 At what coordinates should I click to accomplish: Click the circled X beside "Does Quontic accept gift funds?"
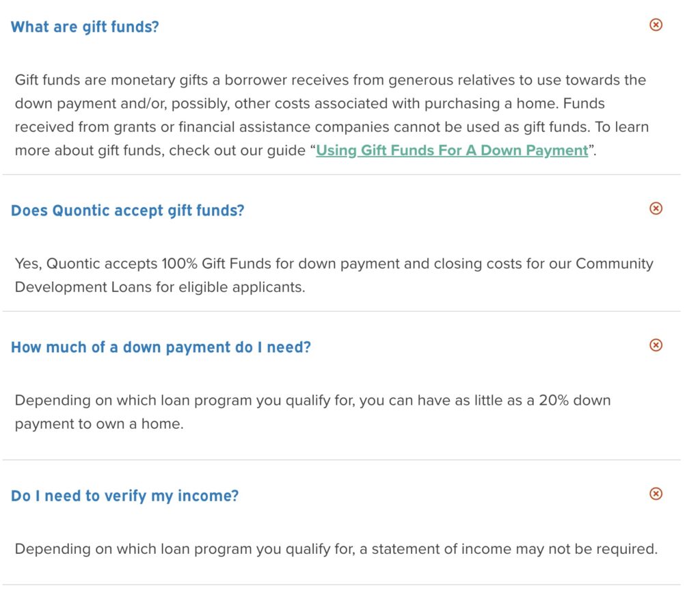pos(656,208)
